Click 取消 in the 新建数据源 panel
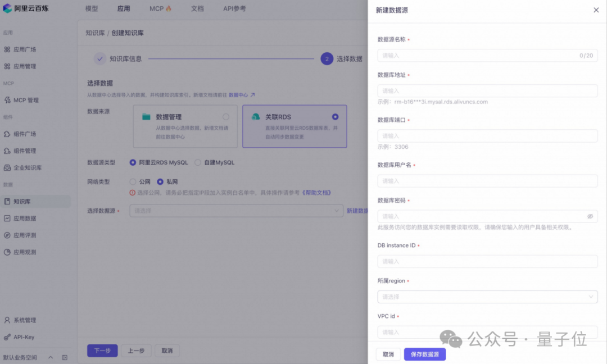This screenshot has height=364, width=607. pos(388,354)
